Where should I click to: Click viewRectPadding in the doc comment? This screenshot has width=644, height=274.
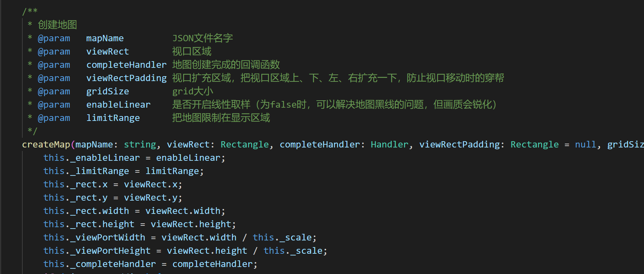pyautogui.click(x=126, y=78)
